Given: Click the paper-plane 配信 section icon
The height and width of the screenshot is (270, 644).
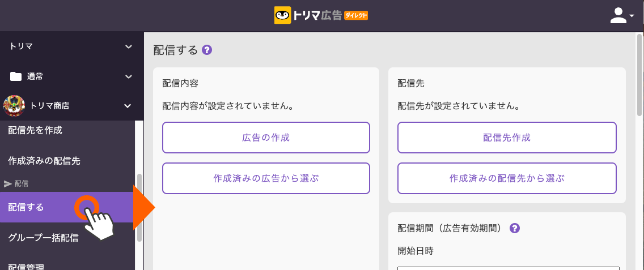Looking at the screenshot, I should 8,184.
